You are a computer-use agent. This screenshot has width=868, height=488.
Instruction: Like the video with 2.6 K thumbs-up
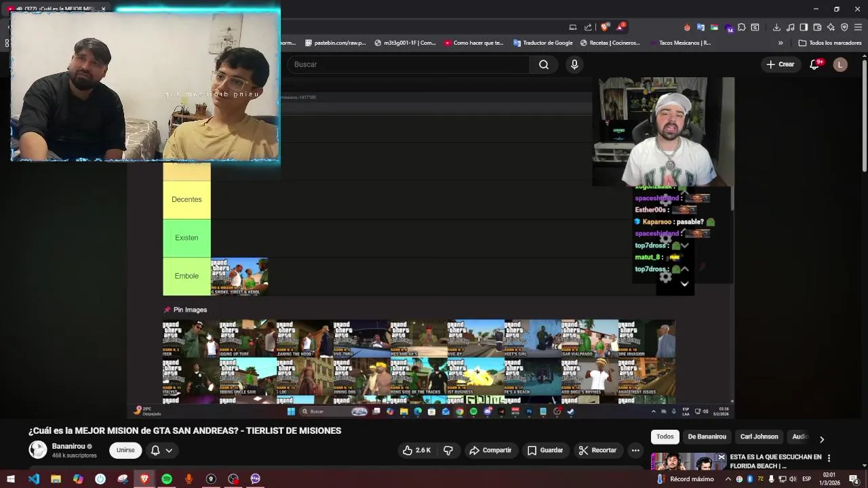point(416,450)
